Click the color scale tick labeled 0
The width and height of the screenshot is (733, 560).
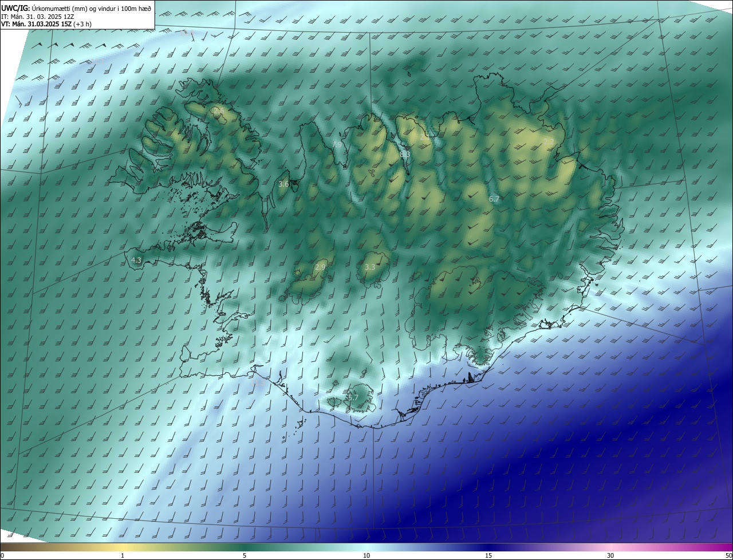(x=2, y=555)
